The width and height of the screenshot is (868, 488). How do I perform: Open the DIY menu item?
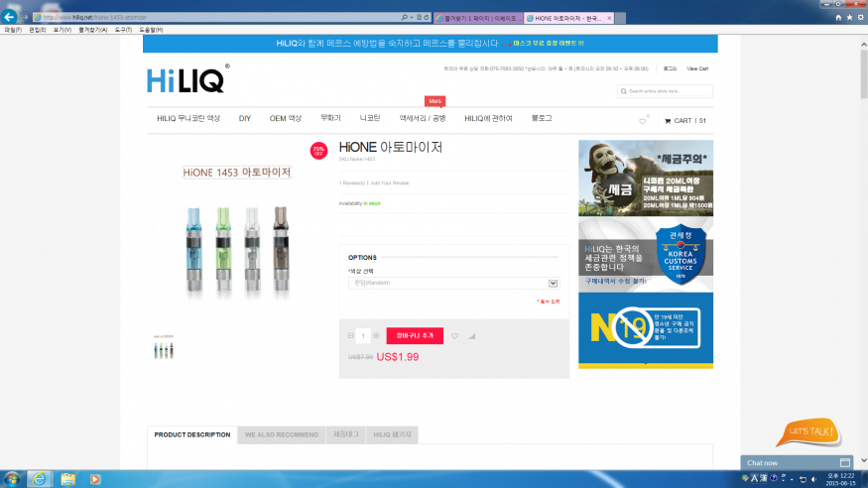coord(245,118)
